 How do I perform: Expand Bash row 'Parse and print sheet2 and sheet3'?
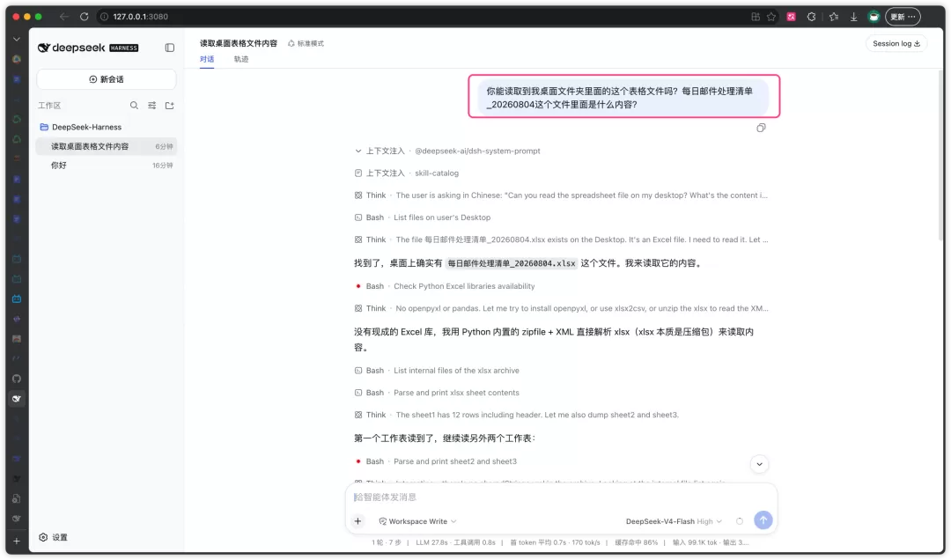pos(436,461)
